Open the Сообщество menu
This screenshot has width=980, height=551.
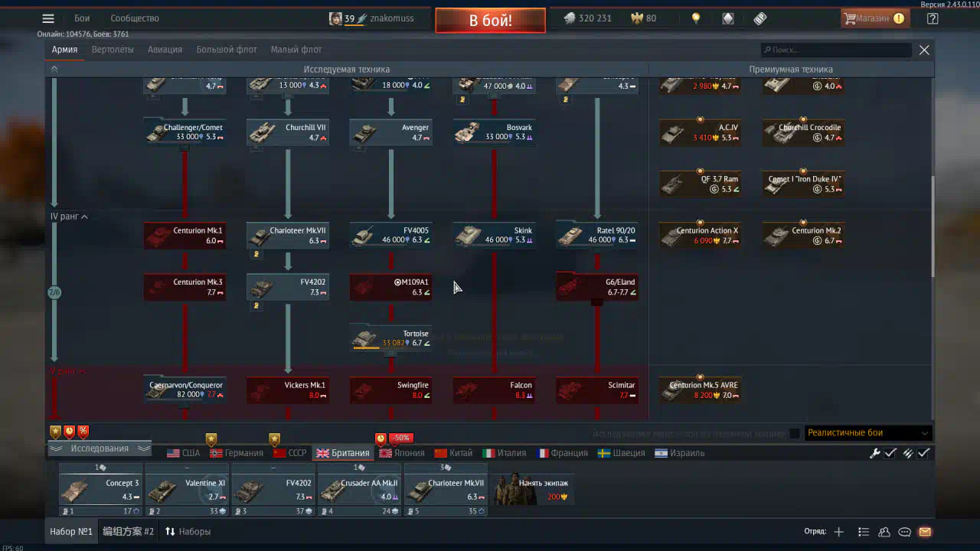point(135,18)
